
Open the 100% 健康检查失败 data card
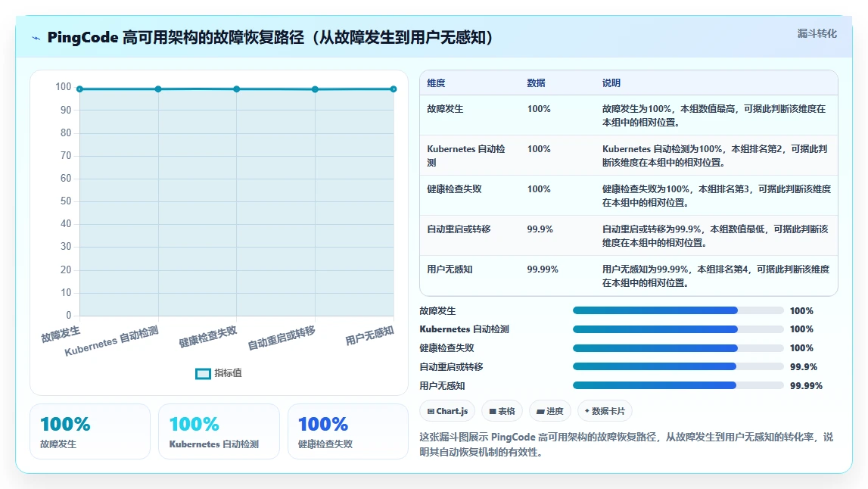[x=347, y=431]
